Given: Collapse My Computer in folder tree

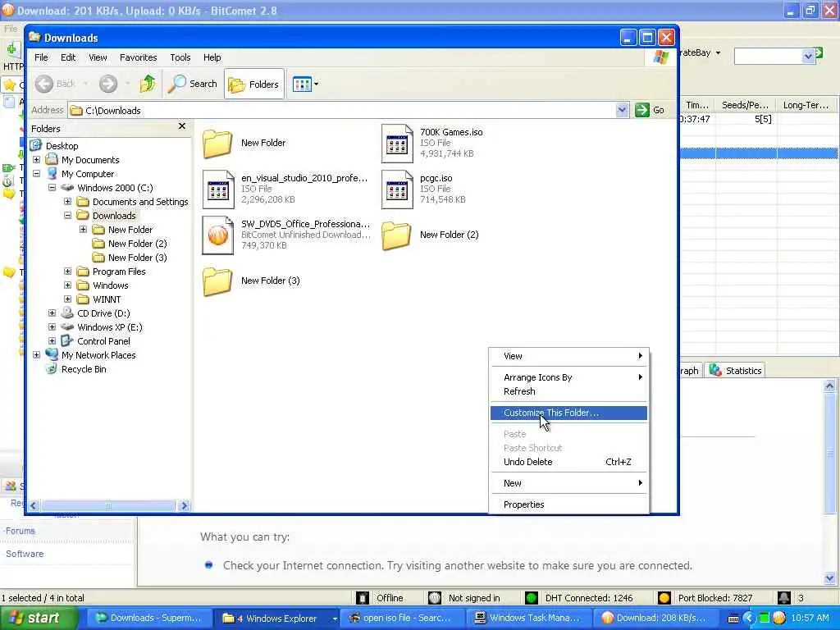Looking at the screenshot, I should pos(36,174).
